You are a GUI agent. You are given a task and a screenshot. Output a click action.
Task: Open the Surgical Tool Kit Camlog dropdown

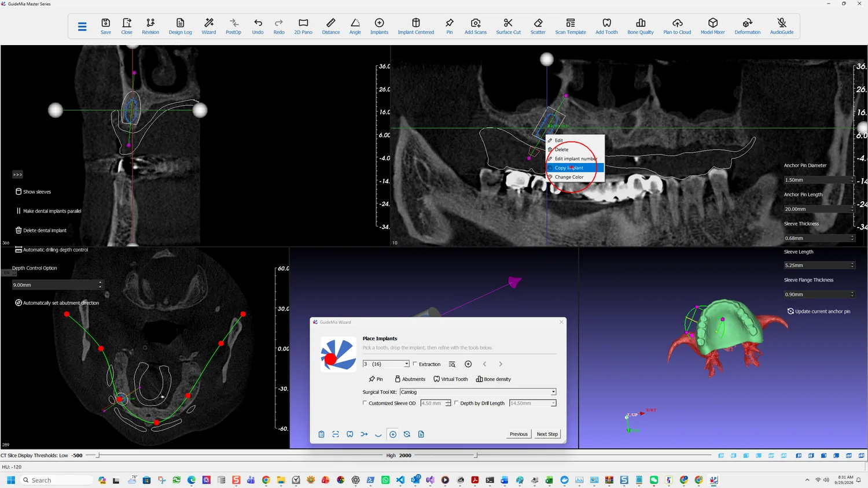pyautogui.click(x=478, y=392)
